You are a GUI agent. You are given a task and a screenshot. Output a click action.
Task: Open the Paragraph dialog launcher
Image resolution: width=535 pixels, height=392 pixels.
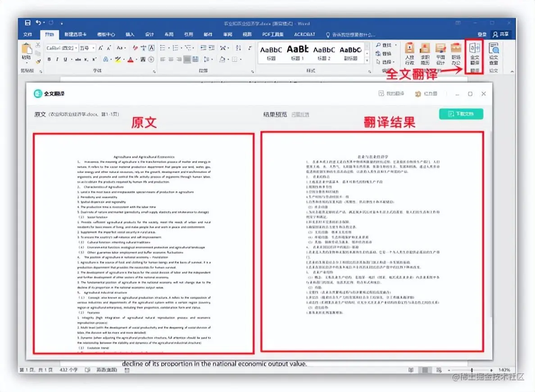(253, 71)
